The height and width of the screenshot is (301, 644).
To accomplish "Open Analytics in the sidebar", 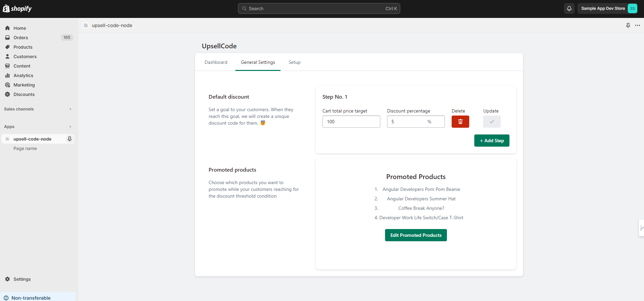I will click(23, 75).
